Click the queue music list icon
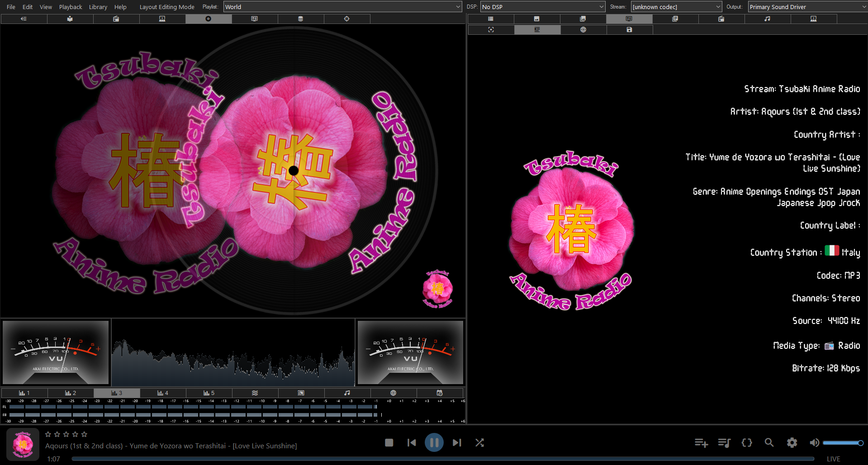868x465 pixels. click(724, 443)
